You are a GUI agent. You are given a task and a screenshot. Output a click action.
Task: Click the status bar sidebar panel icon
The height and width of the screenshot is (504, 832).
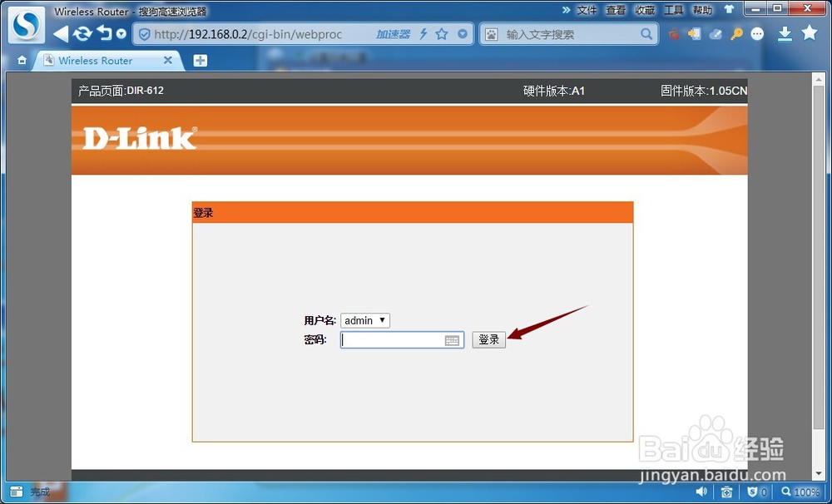click(x=17, y=492)
